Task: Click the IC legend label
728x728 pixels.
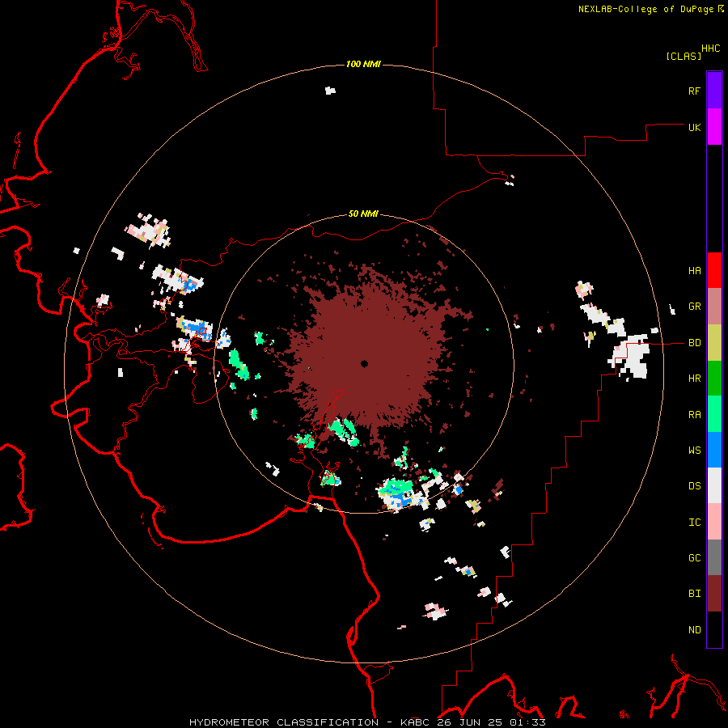Action: click(x=694, y=523)
